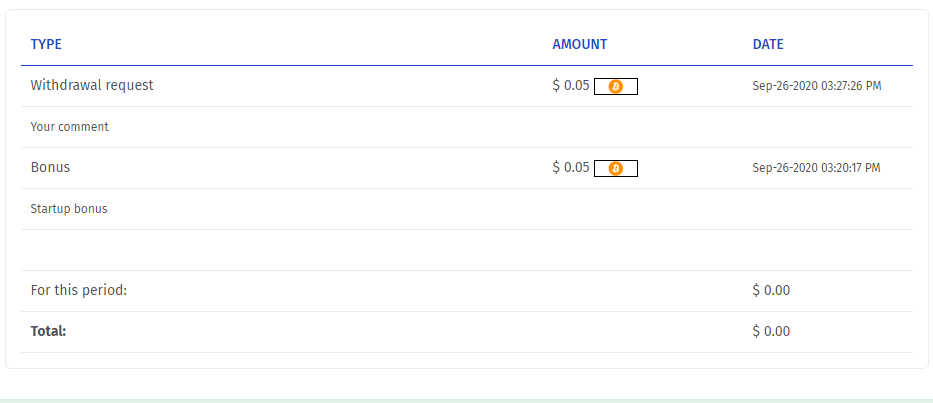Click the 03:20:17 PM bonus date
Viewport: 933px width, 403px height.
pos(816,168)
